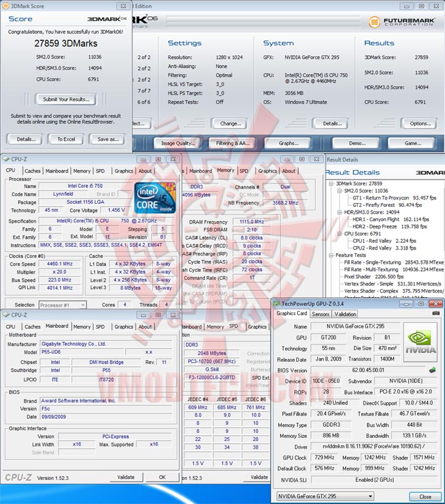Click Code Name value Lynnfield

[x=63, y=194]
